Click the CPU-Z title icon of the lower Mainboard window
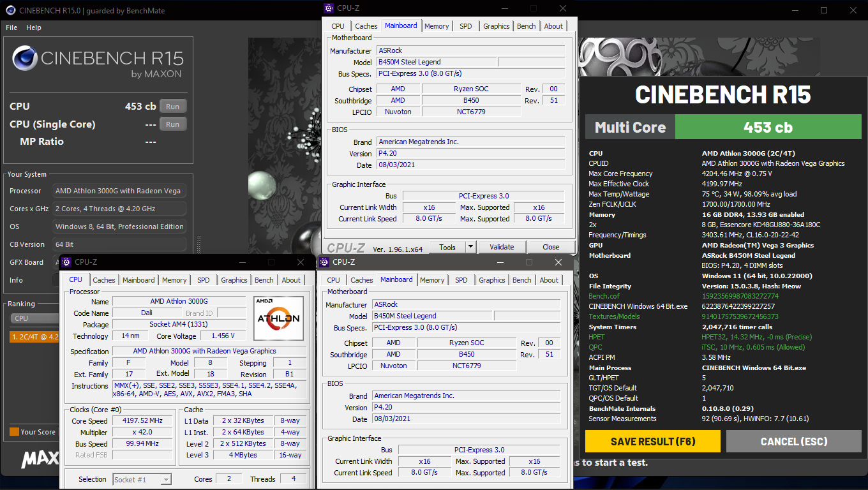 (324, 262)
